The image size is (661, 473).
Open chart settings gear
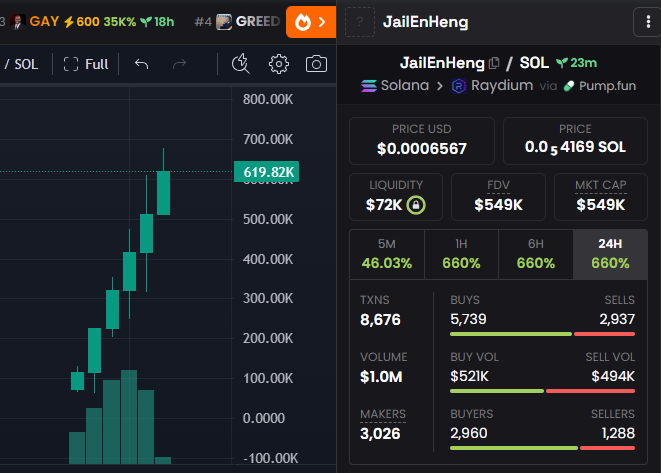[279, 64]
